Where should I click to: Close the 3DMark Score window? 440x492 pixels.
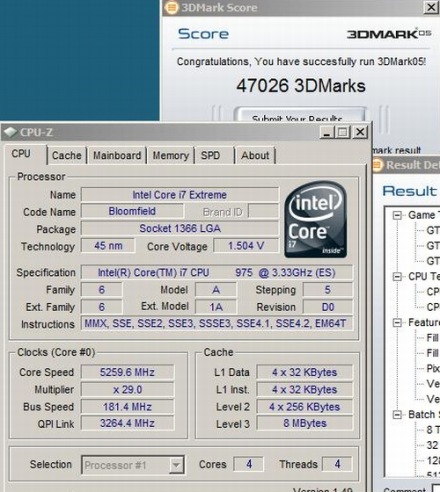(x=431, y=7)
